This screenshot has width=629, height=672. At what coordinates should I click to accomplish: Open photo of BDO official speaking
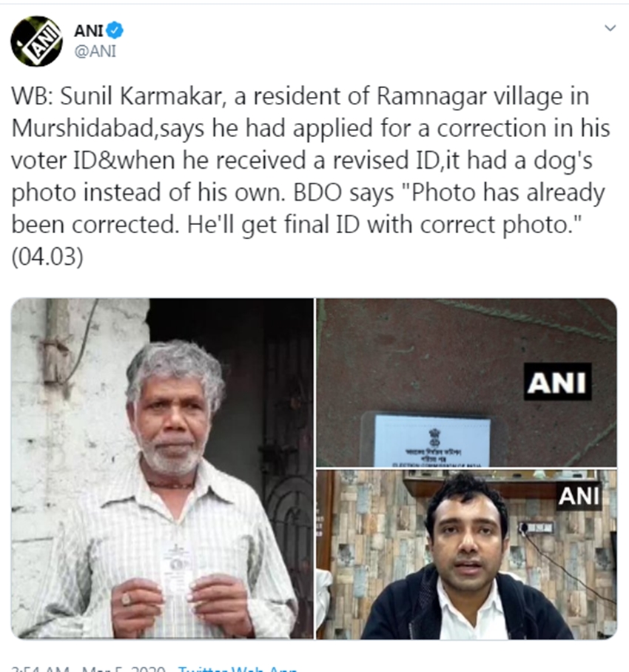(467, 554)
